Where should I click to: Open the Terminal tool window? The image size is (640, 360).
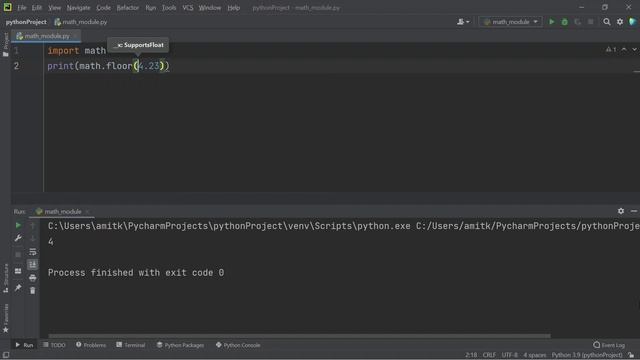131,345
